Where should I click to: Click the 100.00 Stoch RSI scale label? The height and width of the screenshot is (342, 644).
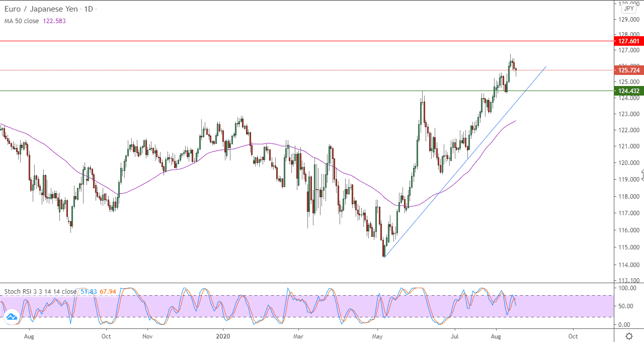627,288
